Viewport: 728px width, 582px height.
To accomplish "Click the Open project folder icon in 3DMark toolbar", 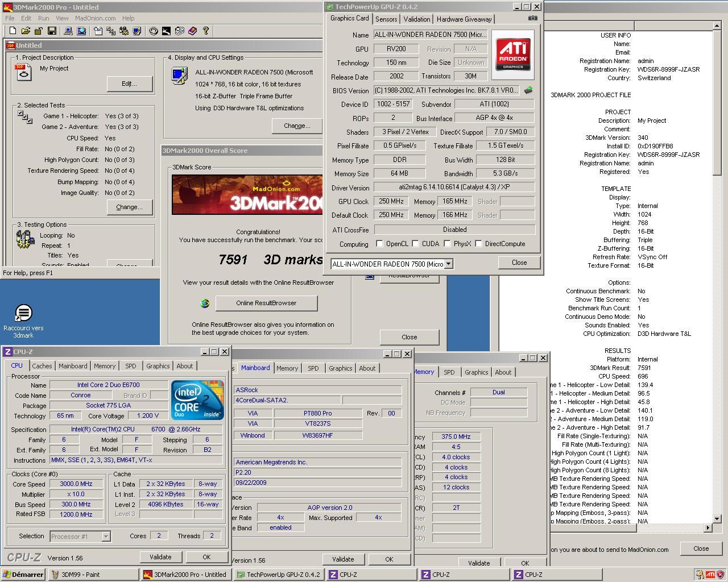I will tap(24, 31).
